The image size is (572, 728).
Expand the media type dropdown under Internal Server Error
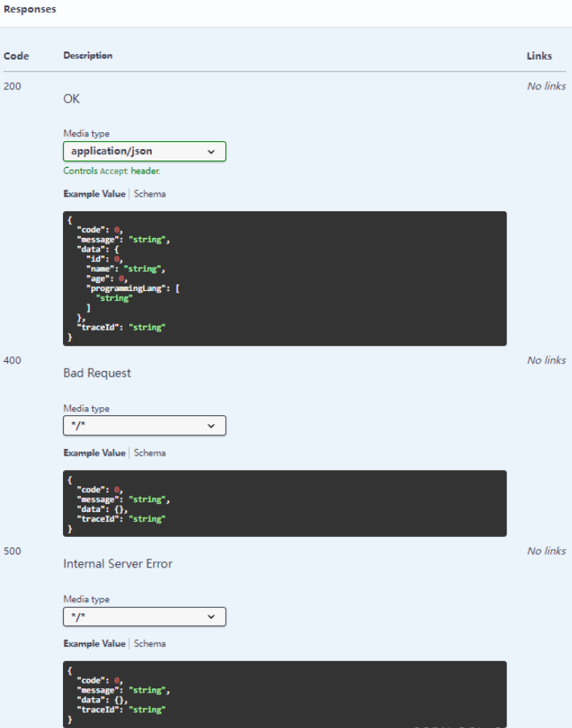(x=144, y=617)
